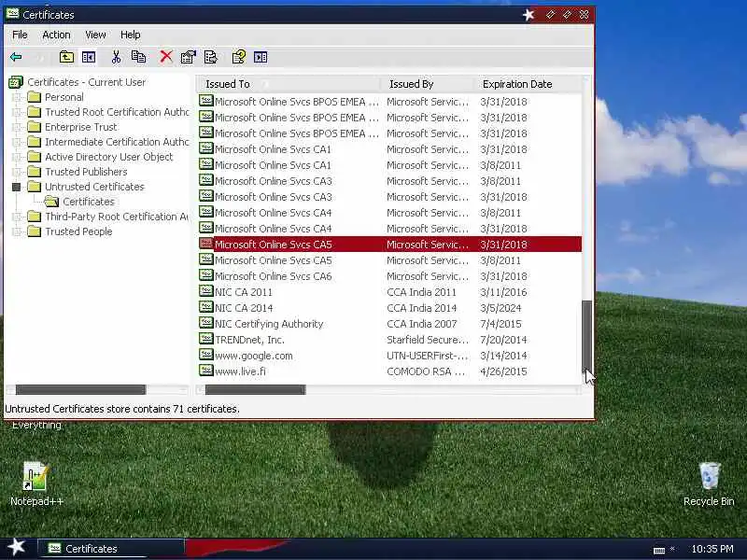The height and width of the screenshot is (560, 747).
Task: Click the 3/11/2016 expiration date cell
Action: (x=503, y=292)
